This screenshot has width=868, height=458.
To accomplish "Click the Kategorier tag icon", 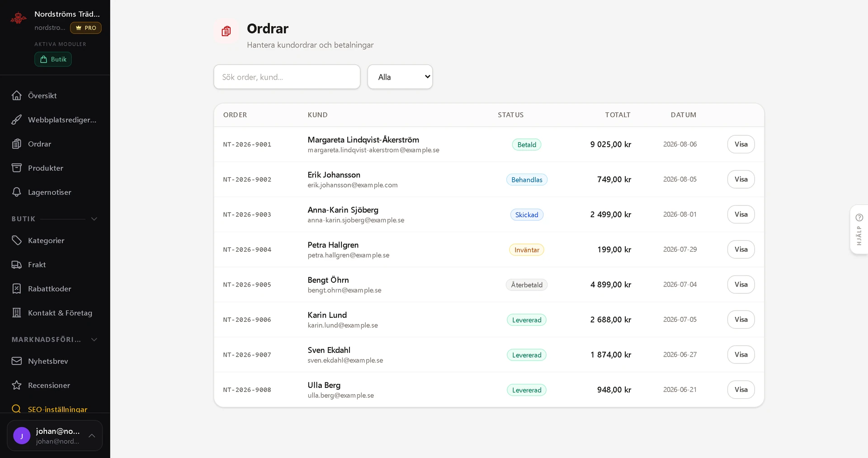I will (17, 240).
